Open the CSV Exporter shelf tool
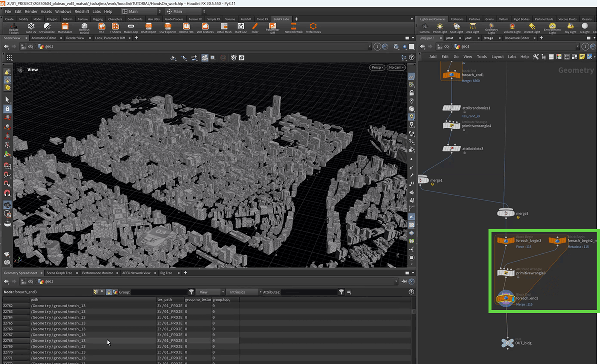The image size is (600, 364). pyautogui.click(x=168, y=27)
